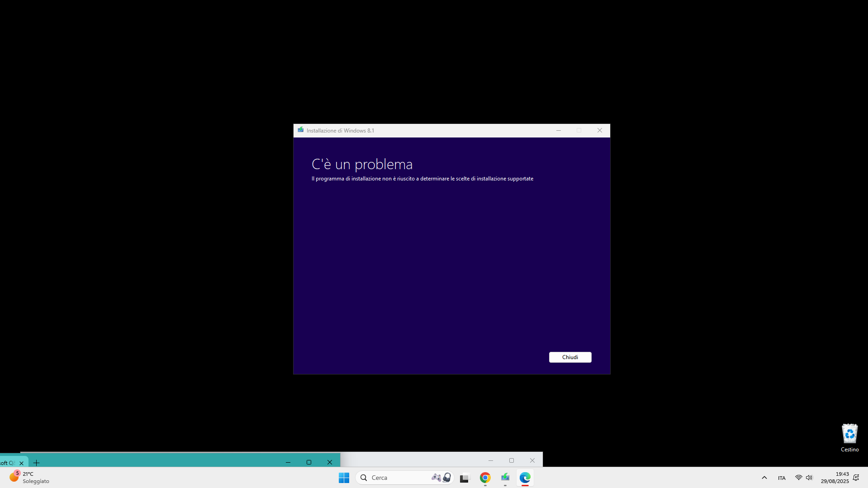
Task: Click the volume speaker icon in tray
Action: tap(809, 478)
